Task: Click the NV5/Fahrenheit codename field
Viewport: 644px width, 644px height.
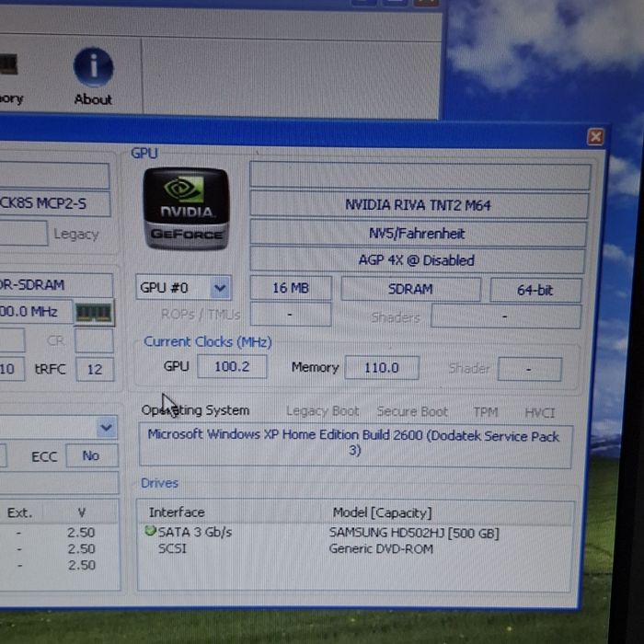Action: point(418,234)
